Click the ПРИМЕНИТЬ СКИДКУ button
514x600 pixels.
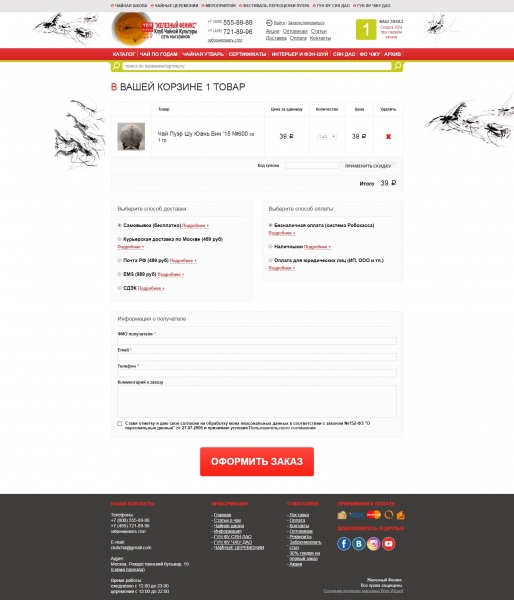coord(368,166)
